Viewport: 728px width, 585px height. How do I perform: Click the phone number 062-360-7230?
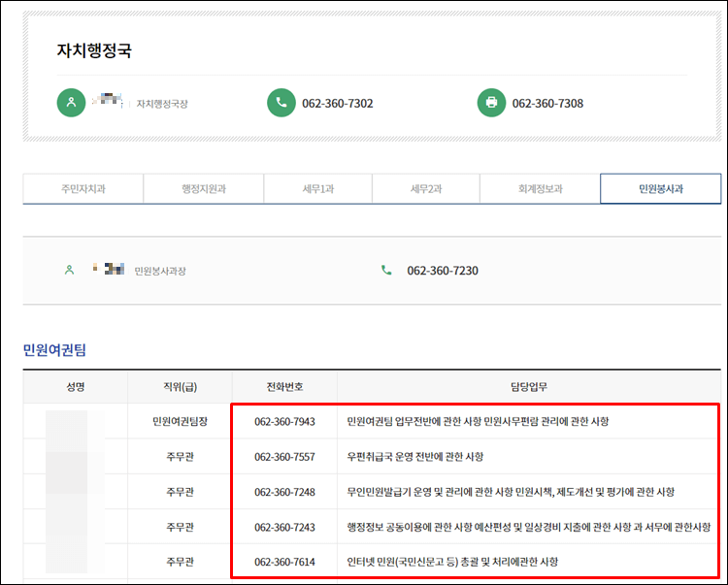[x=443, y=271]
